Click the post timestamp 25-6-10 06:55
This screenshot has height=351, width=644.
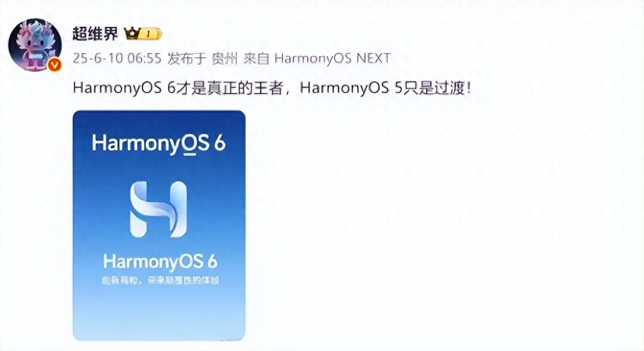[117, 58]
